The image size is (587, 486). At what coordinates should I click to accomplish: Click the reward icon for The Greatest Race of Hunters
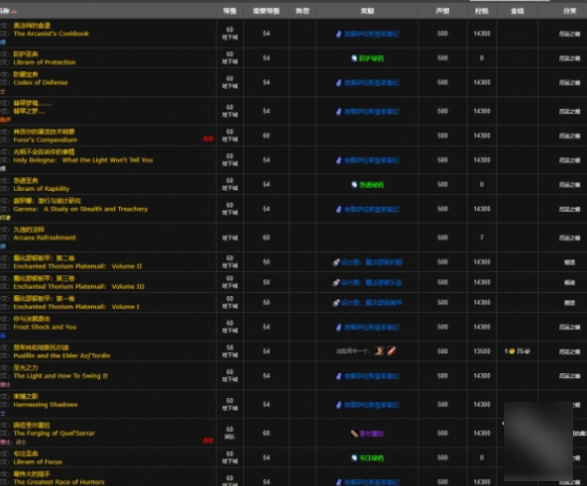click(338, 482)
